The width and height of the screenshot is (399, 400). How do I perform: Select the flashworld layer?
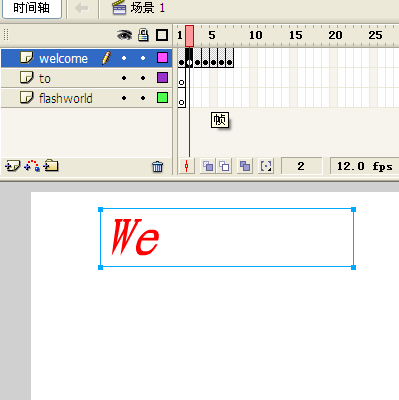click(x=87, y=98)
